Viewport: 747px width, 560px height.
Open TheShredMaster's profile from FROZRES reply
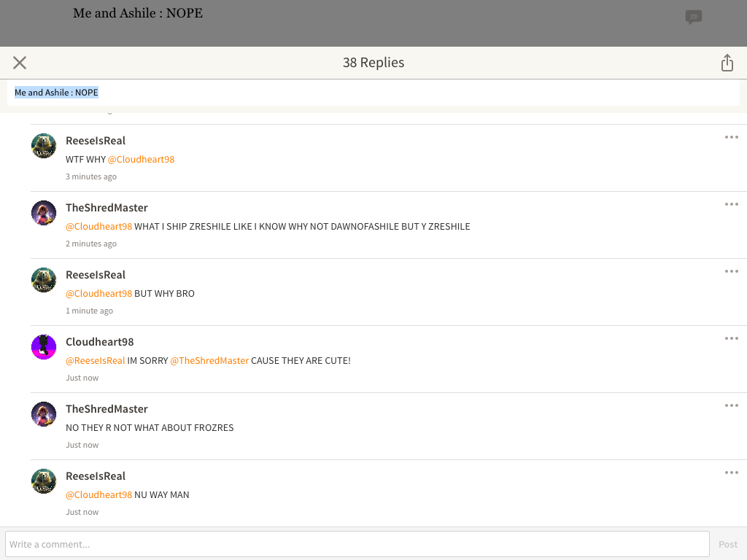[x=107, y=410]
